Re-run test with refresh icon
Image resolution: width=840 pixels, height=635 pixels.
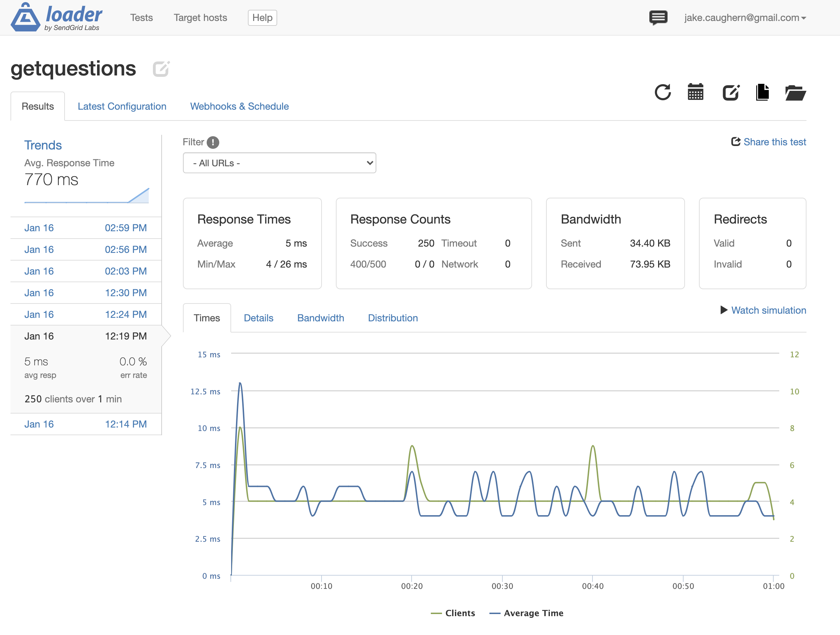[663, 92]
